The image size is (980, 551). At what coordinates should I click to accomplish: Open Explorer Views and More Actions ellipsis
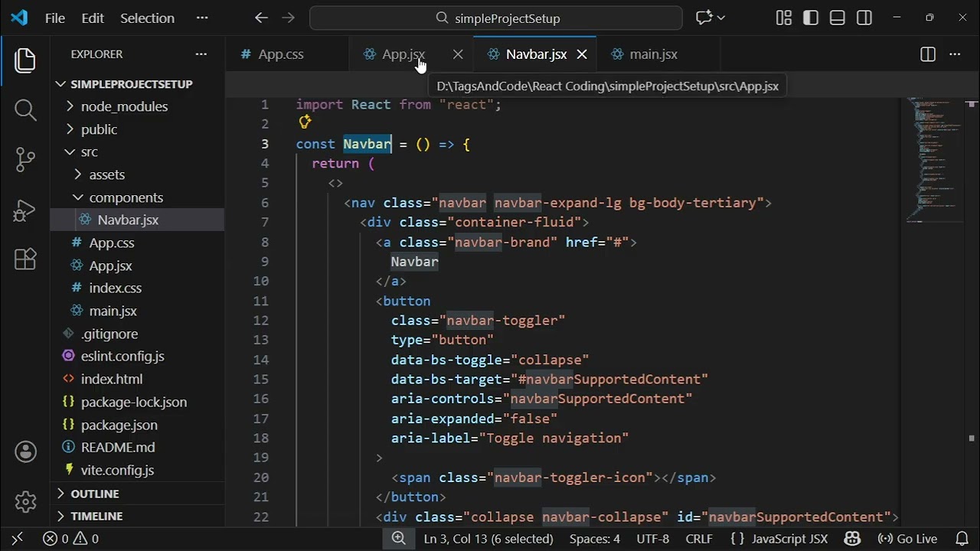click(201, 54)
